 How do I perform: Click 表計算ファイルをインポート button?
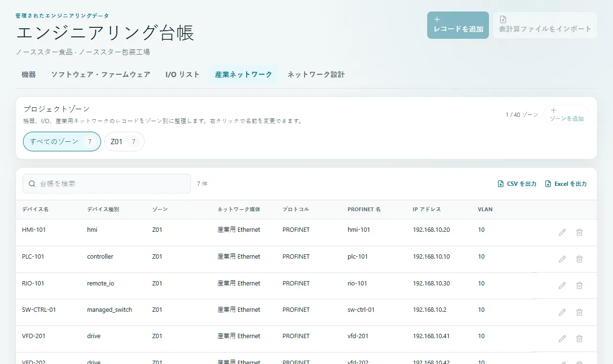(545, 25)
